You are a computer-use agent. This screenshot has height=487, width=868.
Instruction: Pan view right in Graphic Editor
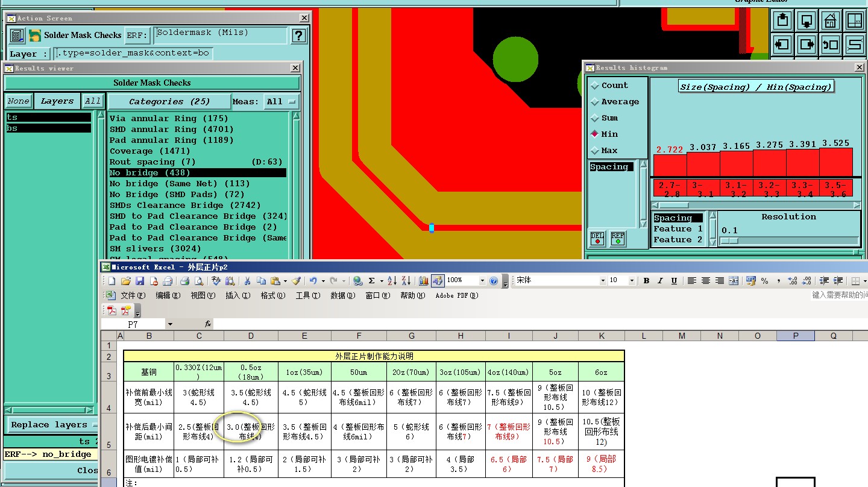[807, 44]
